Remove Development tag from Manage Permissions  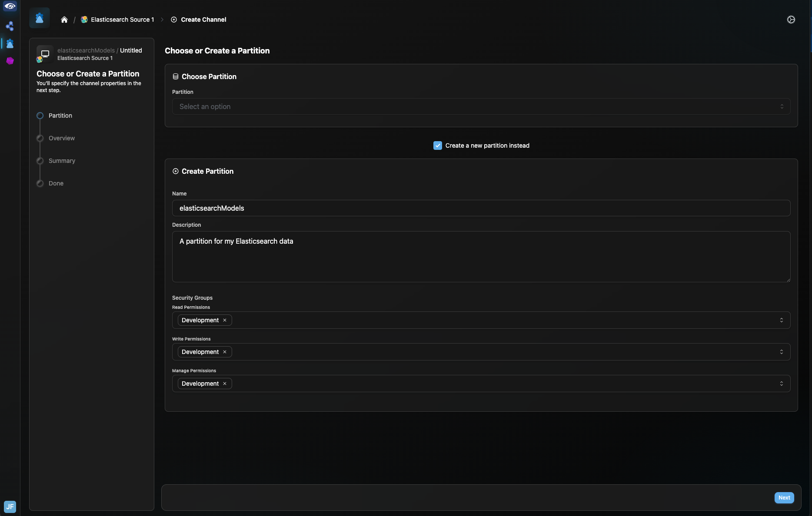[225, 384]
